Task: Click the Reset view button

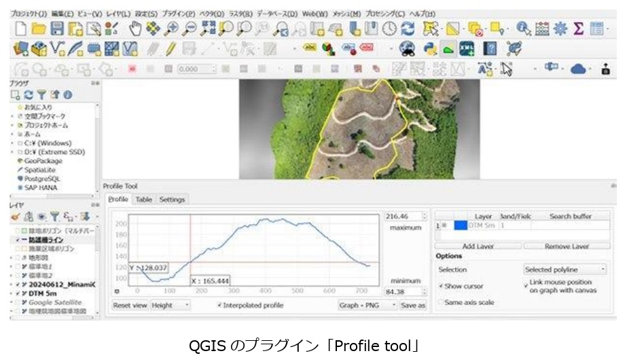Action: point(130,306)
